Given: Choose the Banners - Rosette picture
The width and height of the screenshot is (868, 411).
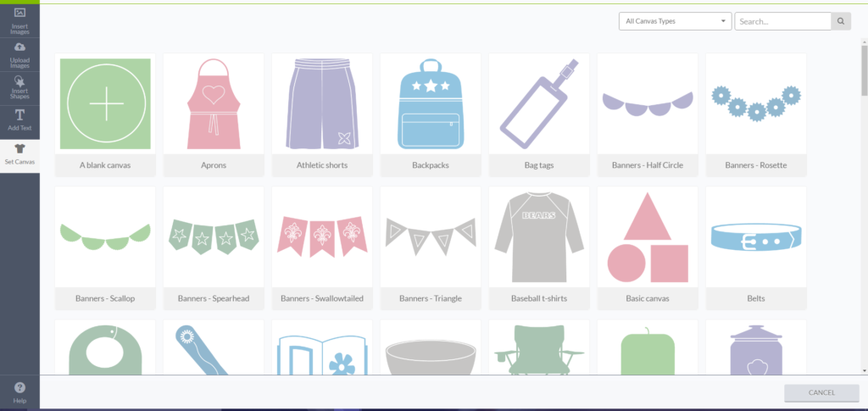Looking at the screenshot, I should [x=755, y=103].
